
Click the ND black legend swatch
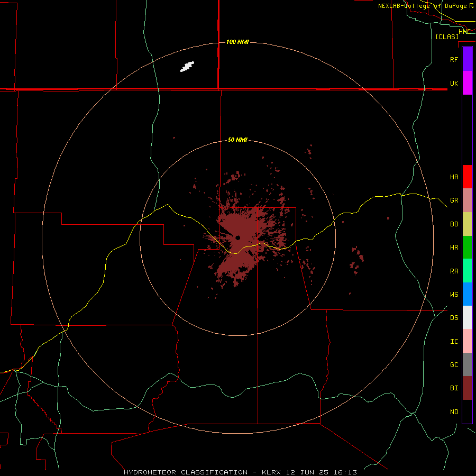click(467, 411)
